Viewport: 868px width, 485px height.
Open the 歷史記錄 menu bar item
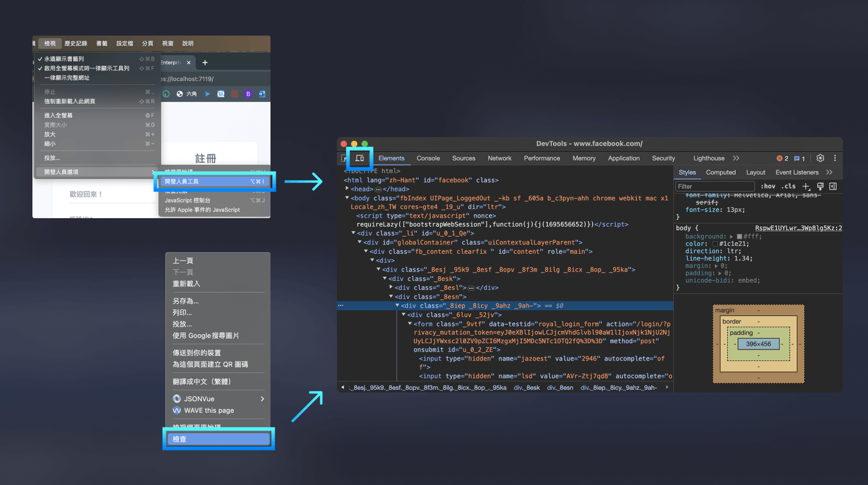[76, 43]
